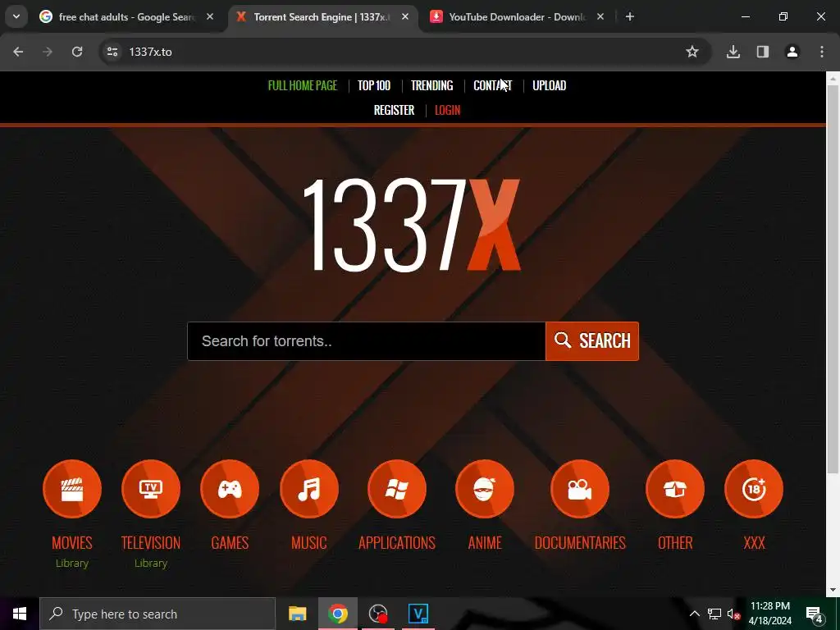
Task: Open the Trending menu item
Action: 431,85
